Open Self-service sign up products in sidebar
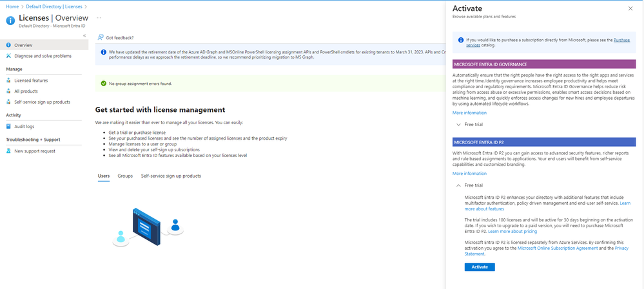 [44, 102]
